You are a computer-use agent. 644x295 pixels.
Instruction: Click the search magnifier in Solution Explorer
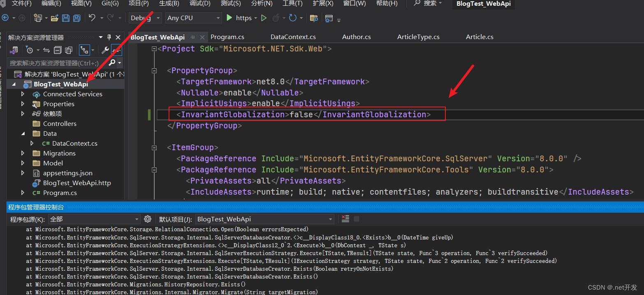112,63
